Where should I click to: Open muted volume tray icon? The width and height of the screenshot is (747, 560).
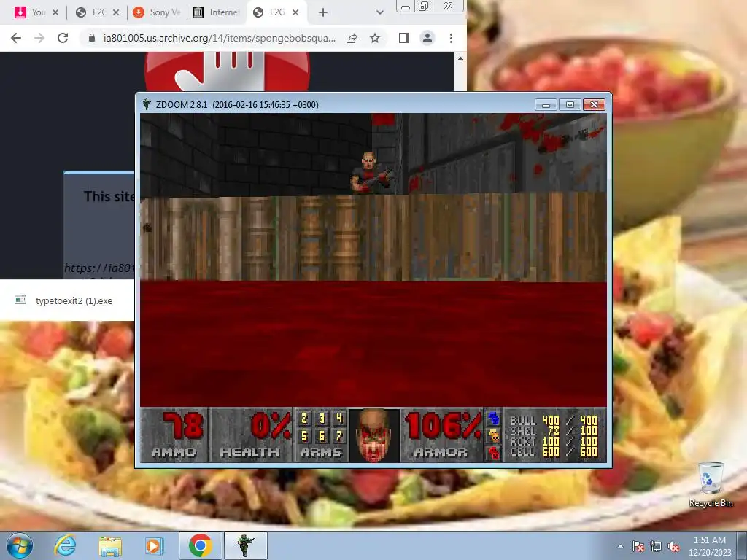click(673, 546)
